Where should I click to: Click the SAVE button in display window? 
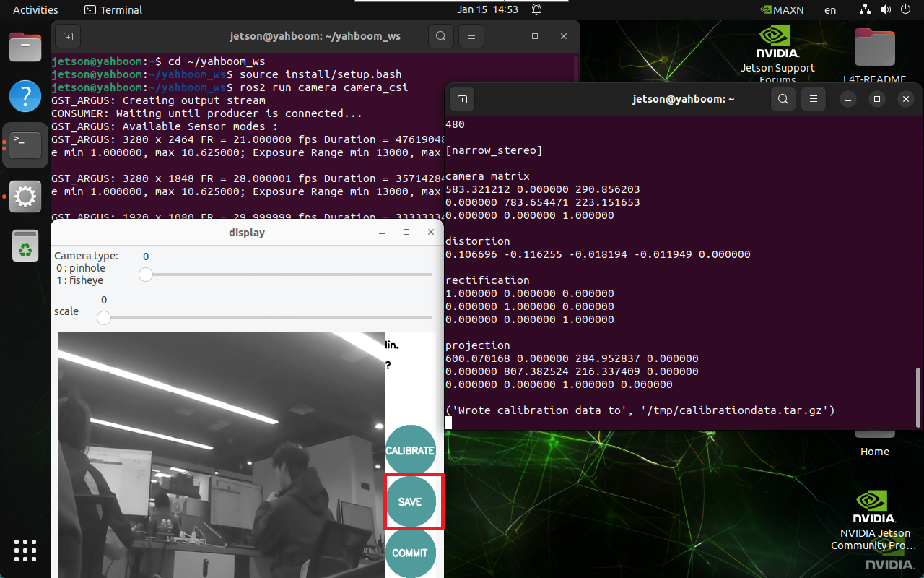pyautogui.click(x=410, y=501)
